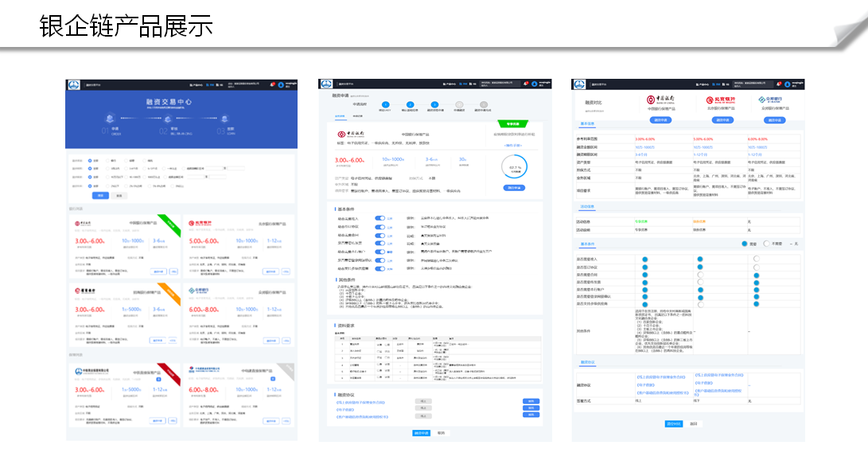Click the first step circle in 申请流程
This screenshot has width=868, height=457.
pos(385,104)
